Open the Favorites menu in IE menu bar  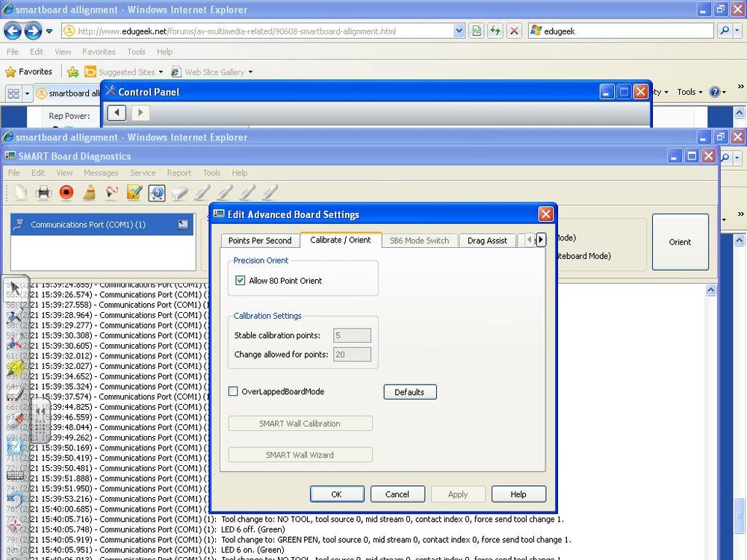99,52
